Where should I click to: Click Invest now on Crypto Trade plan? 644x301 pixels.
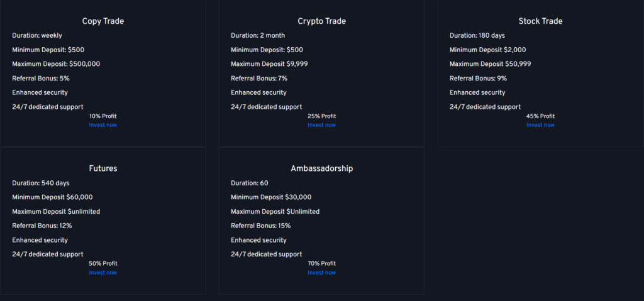321,125
